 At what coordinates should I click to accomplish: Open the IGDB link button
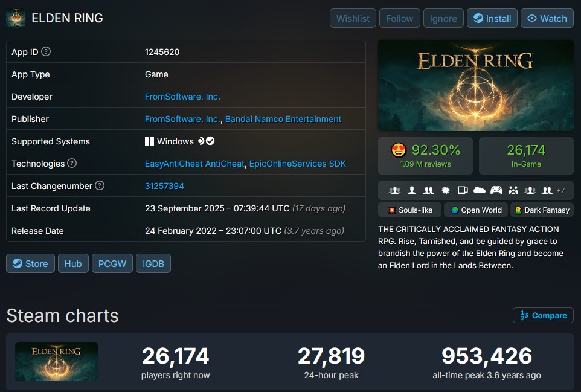coord(153,263)
